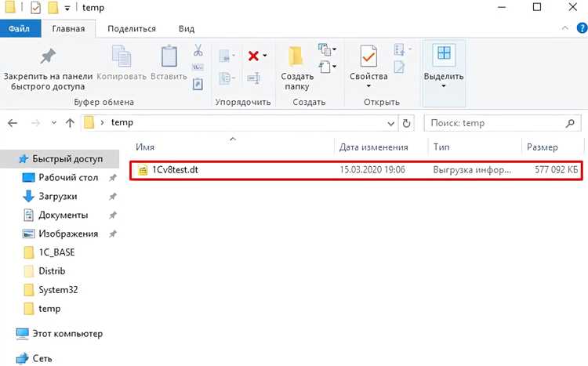Open the Файл menu tab

pos(20,29)
